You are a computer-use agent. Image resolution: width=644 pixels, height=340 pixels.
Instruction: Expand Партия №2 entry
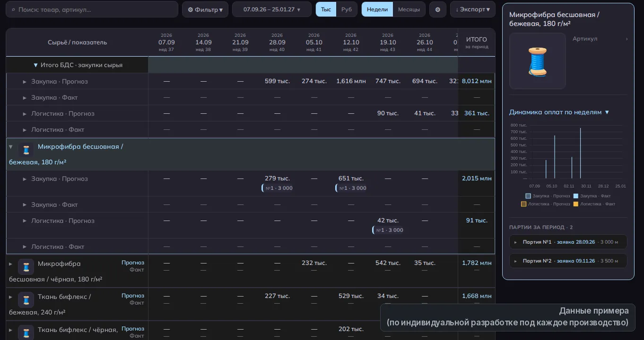568,261
